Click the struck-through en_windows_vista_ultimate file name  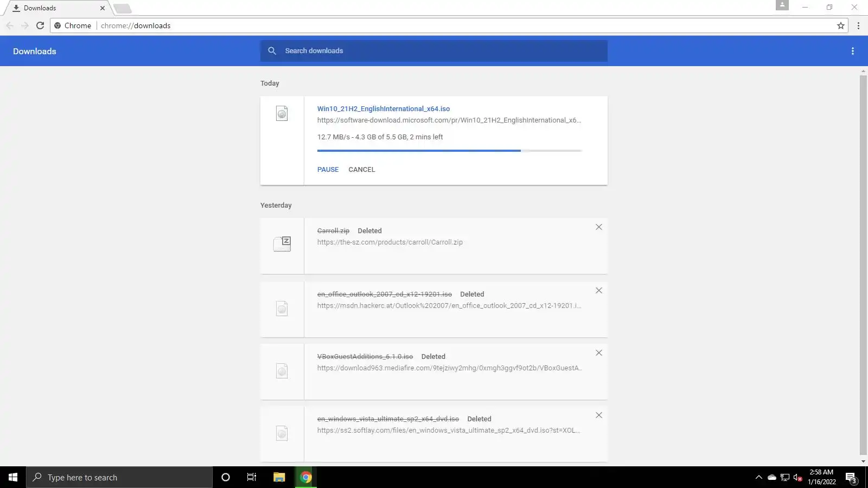tap(388, 419)
